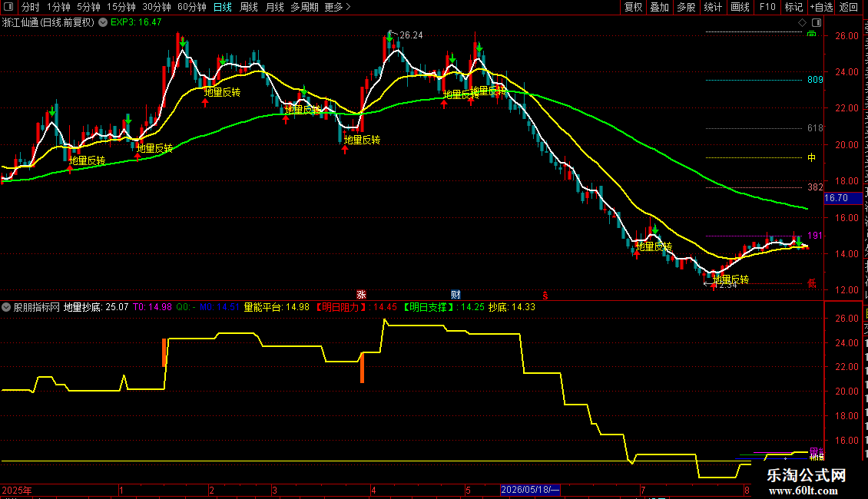
Task: Click the 26.24 high price label
Action: click(x=411, y=35)
